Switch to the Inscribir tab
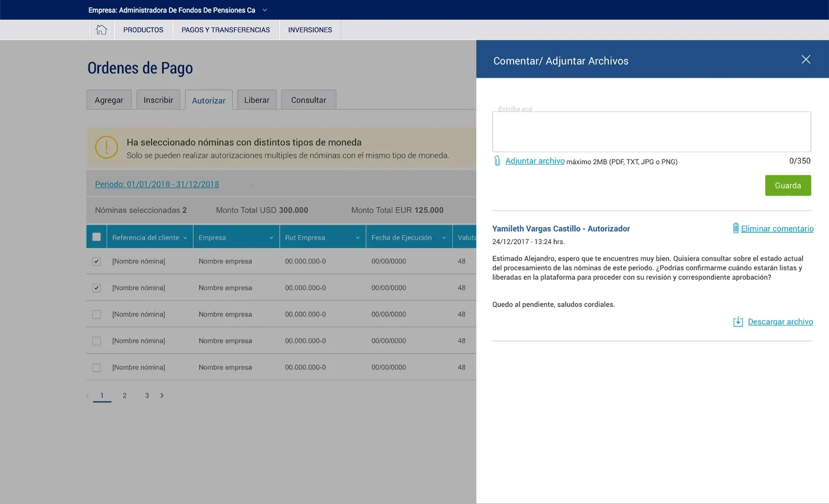The image size is (829, 504). [x=159, y=100]
